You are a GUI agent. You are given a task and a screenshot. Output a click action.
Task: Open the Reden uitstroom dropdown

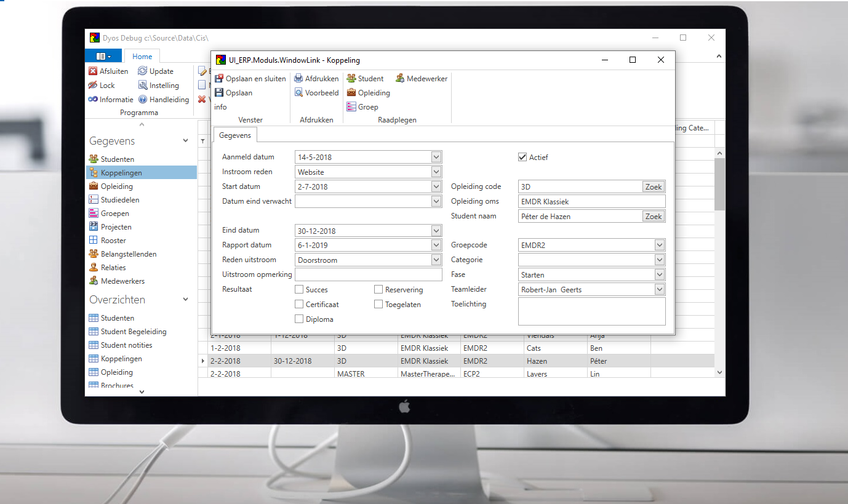pyautogui.click(x=436, y=260)
